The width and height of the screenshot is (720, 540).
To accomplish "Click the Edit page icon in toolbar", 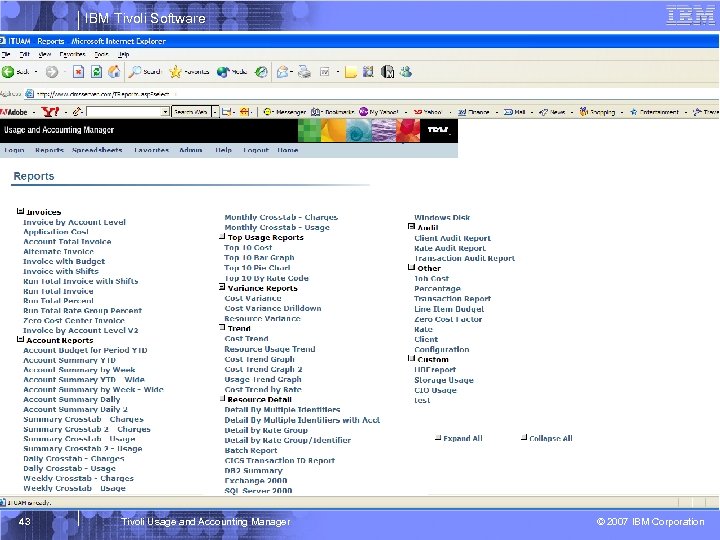I will point(325,72).
